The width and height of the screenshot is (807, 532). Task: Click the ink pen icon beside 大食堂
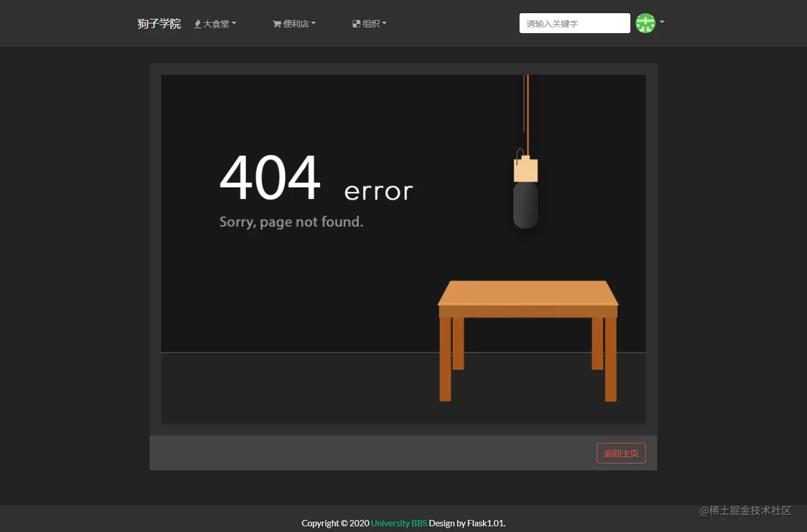tap(197, 23)
